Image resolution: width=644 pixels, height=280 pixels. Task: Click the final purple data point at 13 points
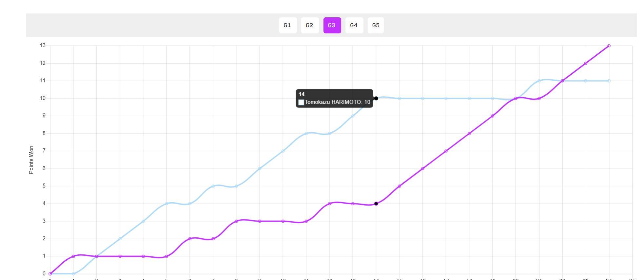coord(609,46)
